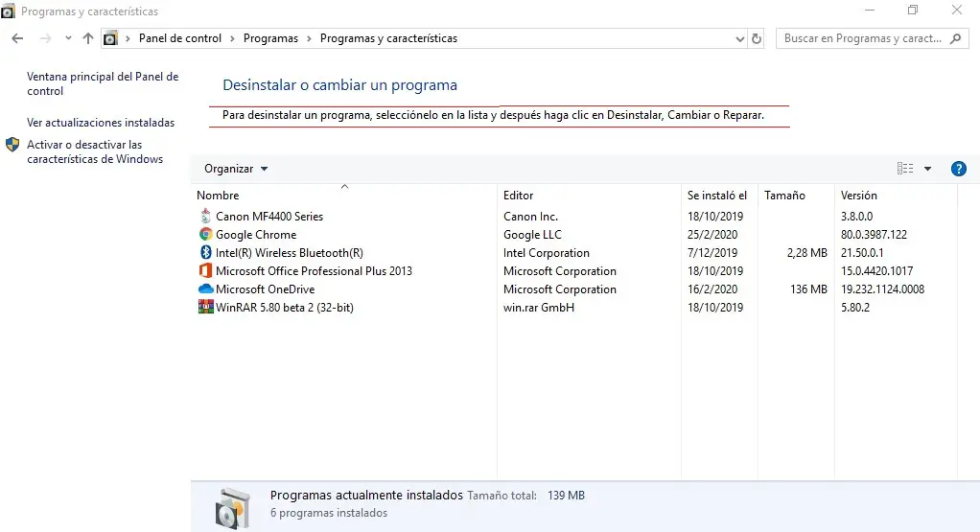Click the Microsoft OneDrive cloud icon

pyautogui.click(x=205, y=289)
